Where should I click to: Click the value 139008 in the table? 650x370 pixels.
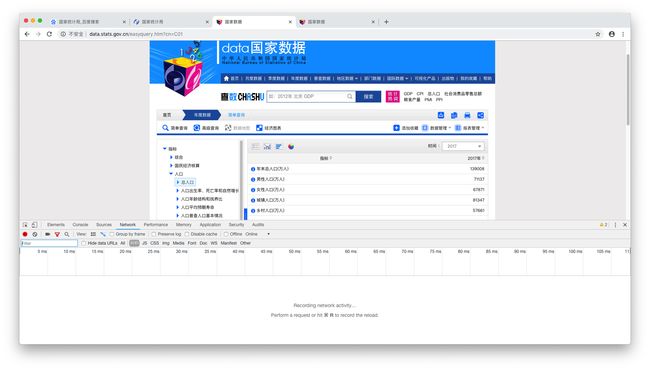click(x=477, y=169)
